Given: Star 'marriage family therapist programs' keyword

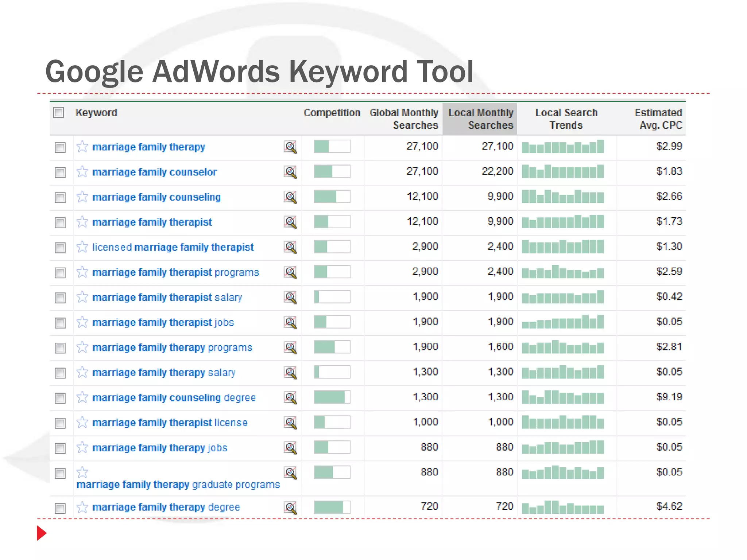Looking at the screenshot, I should [x=82, y=272].
